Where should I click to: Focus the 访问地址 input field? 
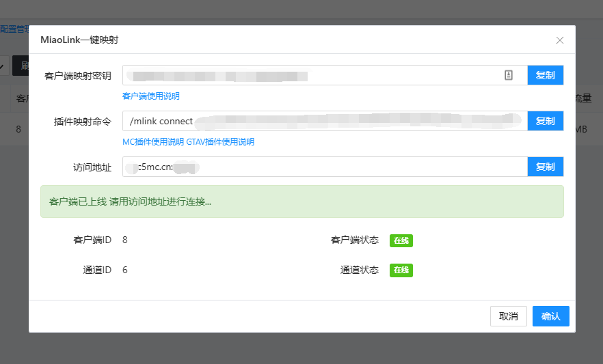325,167
